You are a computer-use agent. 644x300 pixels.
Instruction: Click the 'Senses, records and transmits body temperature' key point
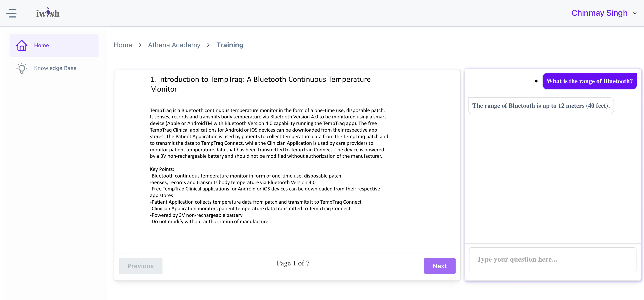pyautogui.click(x=233, y=182)
